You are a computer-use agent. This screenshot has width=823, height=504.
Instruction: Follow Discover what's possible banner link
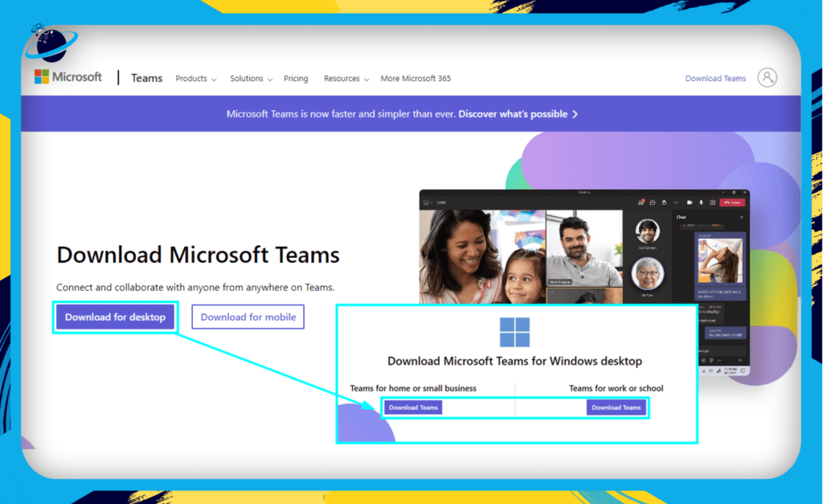513,114
